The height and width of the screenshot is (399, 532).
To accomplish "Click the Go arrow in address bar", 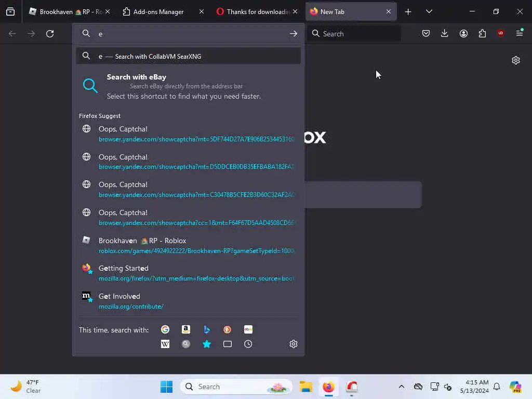I will (293, 34).
